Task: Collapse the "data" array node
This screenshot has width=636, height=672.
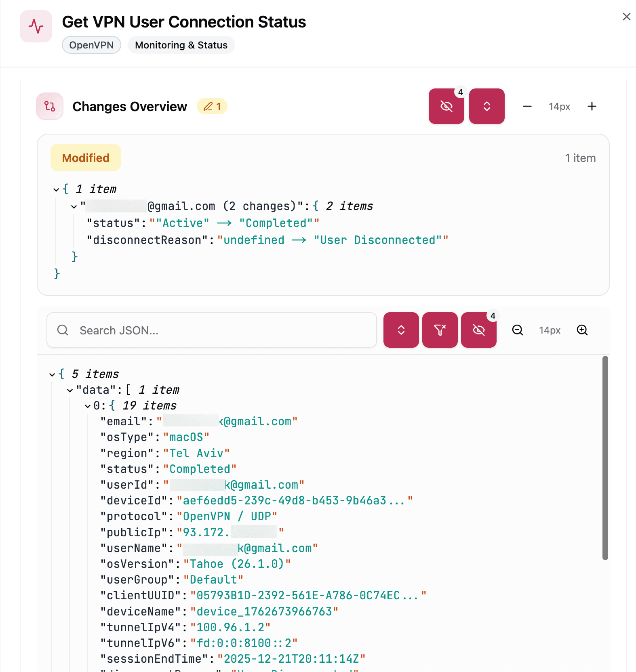Action: [70, 391]
